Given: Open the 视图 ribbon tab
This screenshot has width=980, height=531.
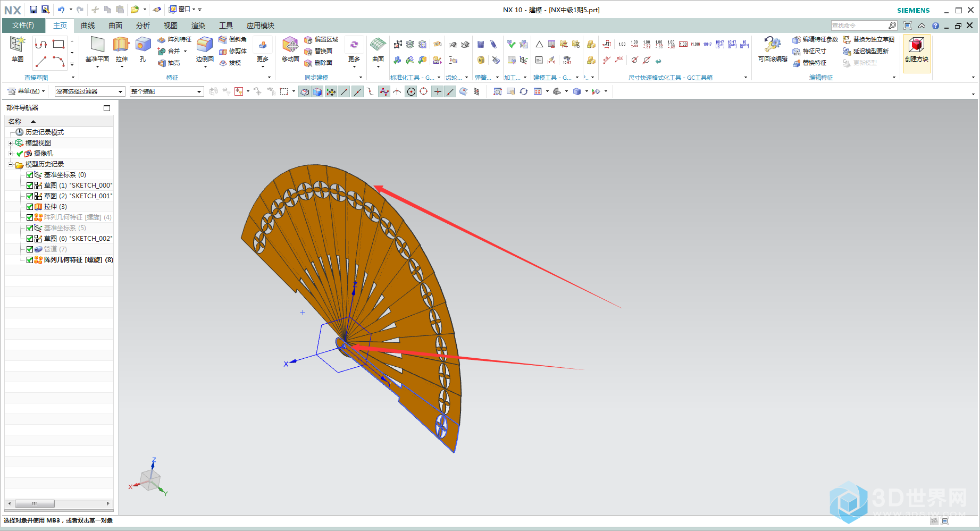Looking at the screenshot, I should click(171, 26).
